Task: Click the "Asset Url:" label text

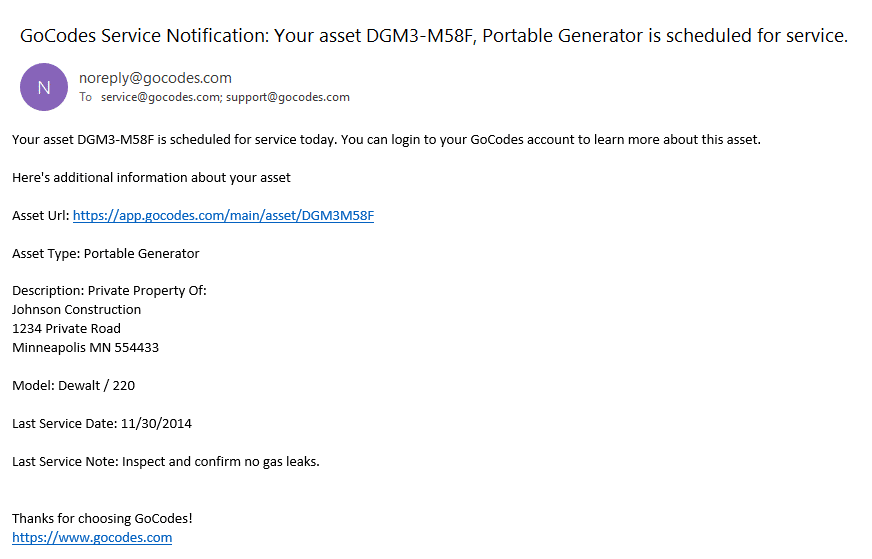Action: 40,215
